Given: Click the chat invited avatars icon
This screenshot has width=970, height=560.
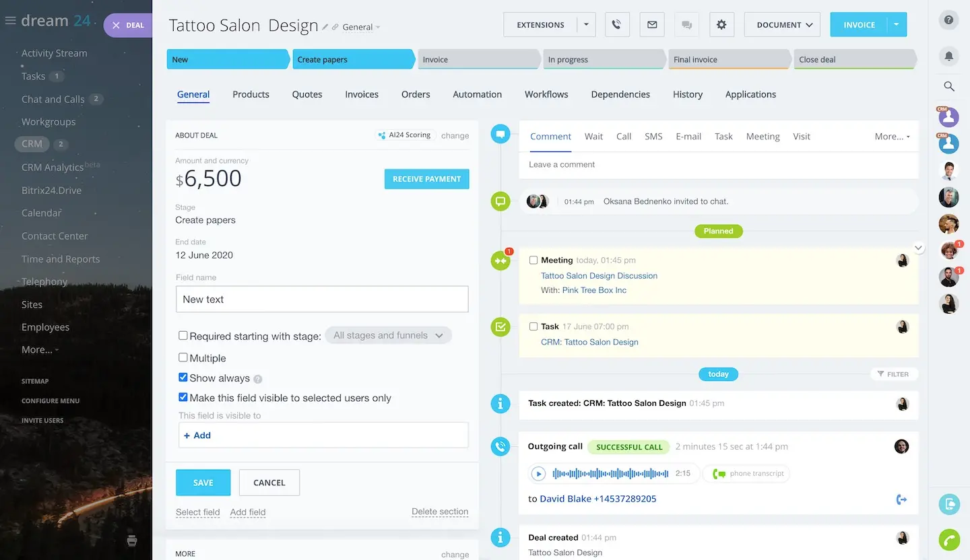Looking at the screenshot, I should pyautogui.click(x=538, y=201).
